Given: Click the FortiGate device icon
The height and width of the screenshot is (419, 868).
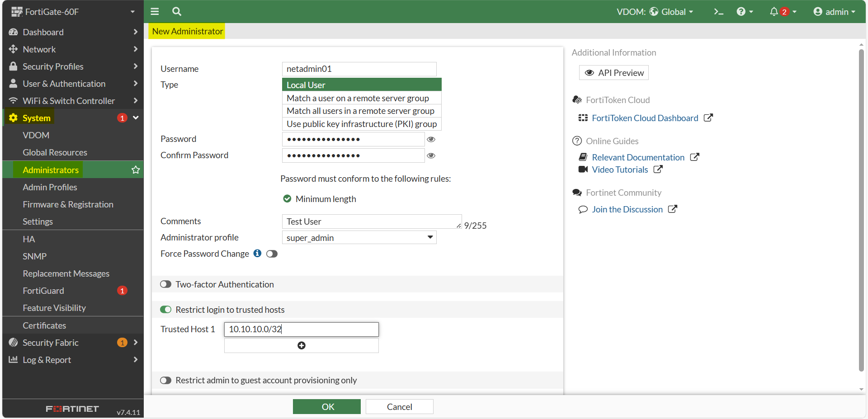Looking at the screenshot, I should [17, 12].
